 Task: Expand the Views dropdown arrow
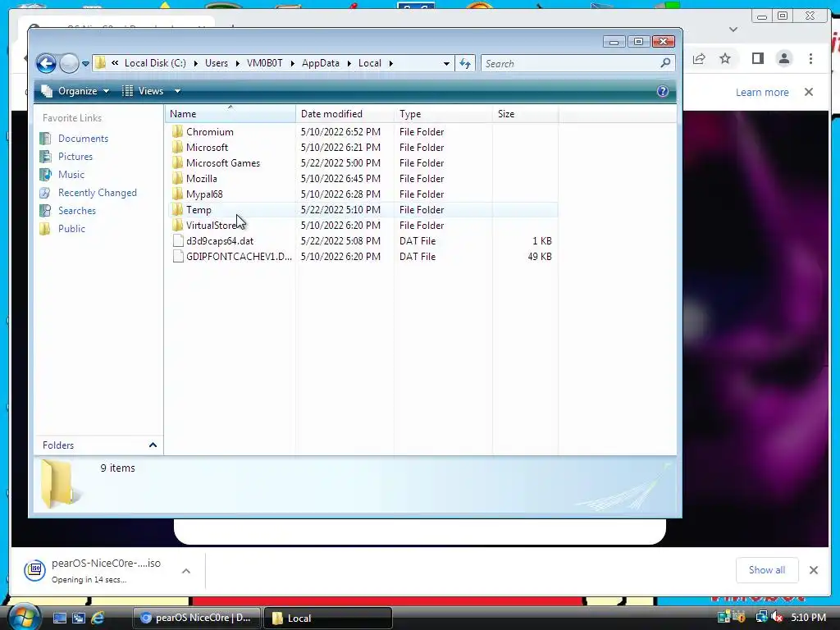pos(177,91)
